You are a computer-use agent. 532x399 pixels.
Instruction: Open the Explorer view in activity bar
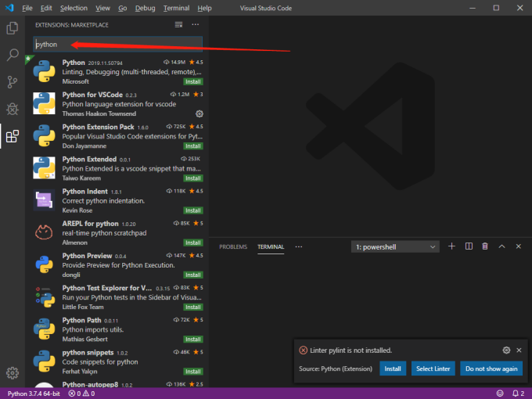pos(13,28)
